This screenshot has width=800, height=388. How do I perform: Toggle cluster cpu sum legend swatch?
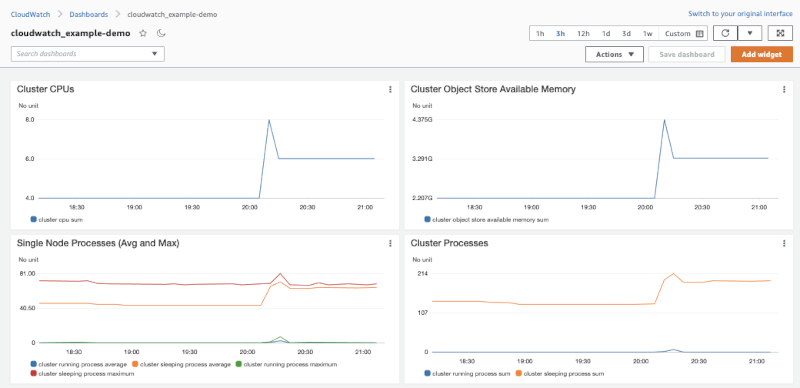click(33, 220)
